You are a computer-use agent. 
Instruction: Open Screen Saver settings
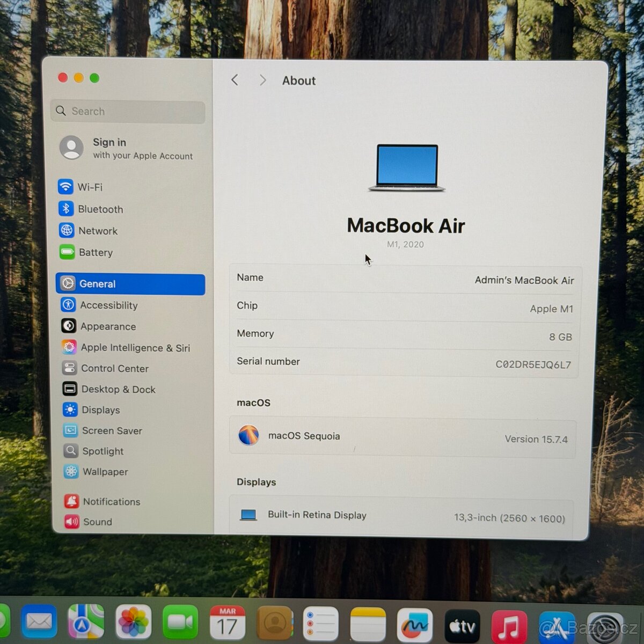click(103, 430)
